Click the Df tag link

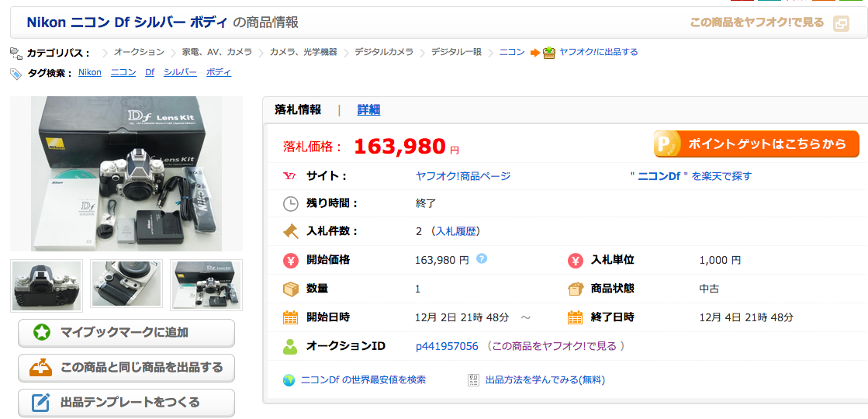coord(150,72)
